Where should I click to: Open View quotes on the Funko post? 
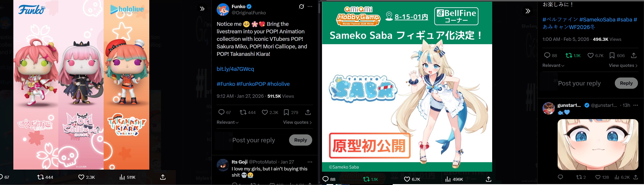297,122
